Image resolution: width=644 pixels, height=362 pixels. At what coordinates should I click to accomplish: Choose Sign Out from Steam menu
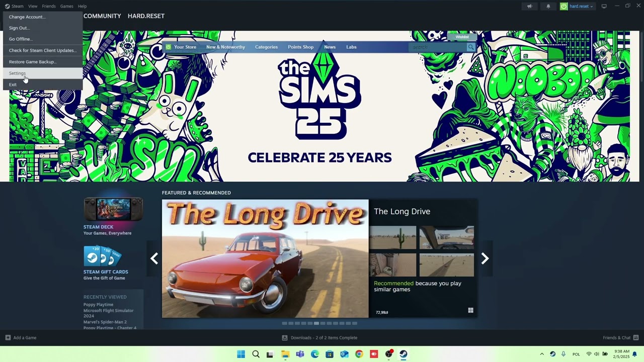[x=43, y=28]
